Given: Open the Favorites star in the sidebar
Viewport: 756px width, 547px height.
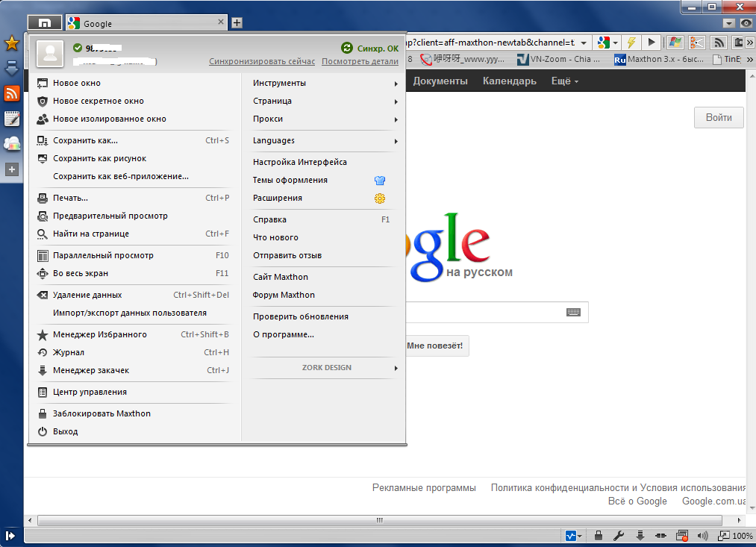Looking at the screenshot, I should 11,44.
